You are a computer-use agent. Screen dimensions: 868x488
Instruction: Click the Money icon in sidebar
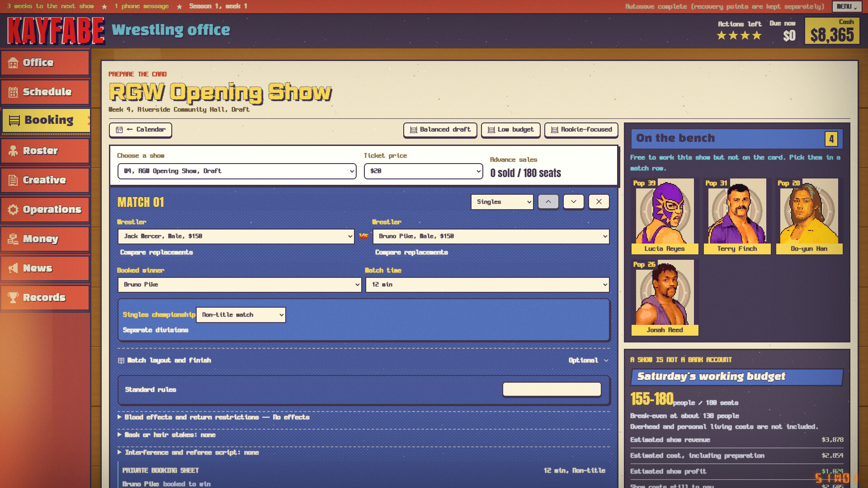13,239
